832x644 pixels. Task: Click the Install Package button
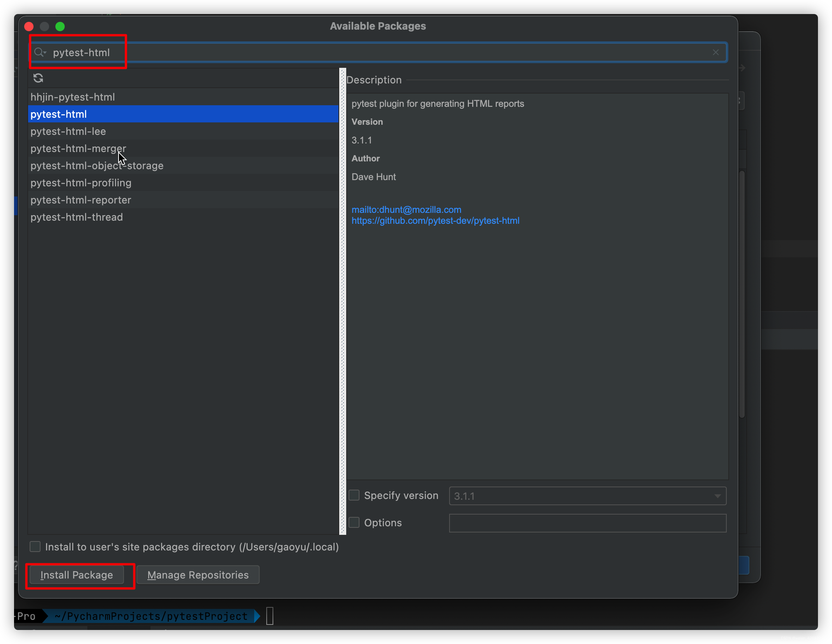pos(77,575)
